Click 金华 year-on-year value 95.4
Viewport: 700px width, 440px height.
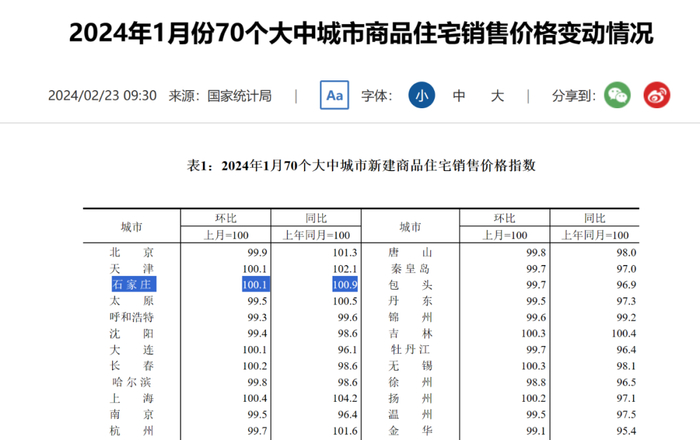click(x=626, y=431)
